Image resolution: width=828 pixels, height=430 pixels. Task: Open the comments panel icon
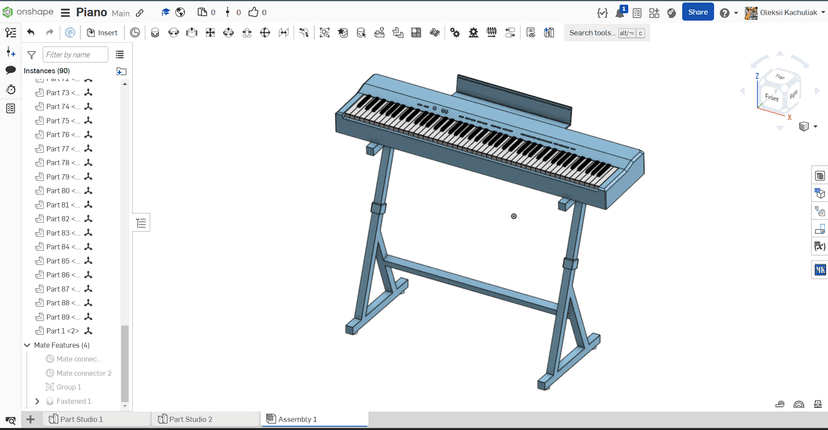(x=11, y=71)
